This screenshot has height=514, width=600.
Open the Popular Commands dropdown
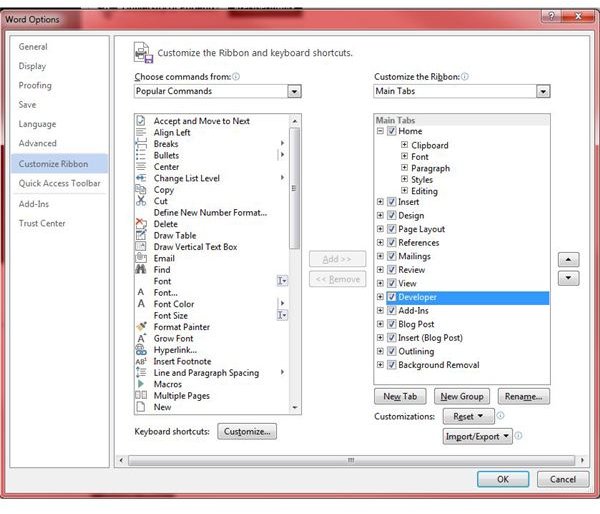pos(294,91)
